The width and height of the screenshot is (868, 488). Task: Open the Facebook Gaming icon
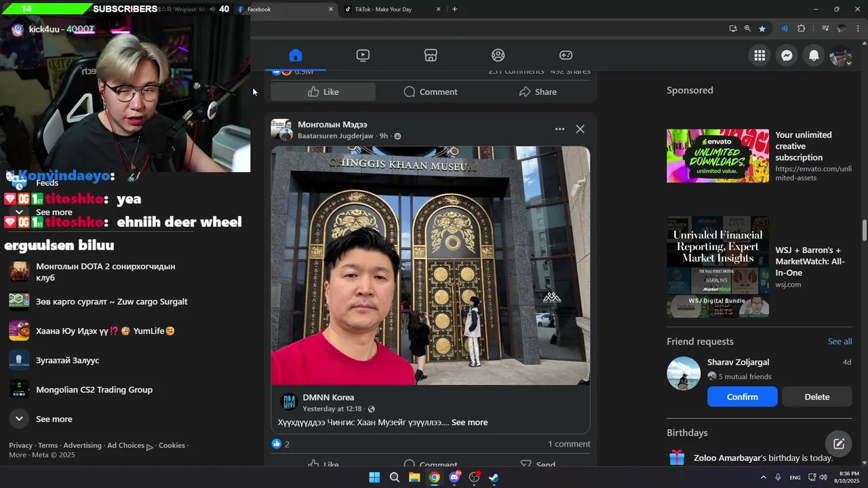click(x=566, y=55)
